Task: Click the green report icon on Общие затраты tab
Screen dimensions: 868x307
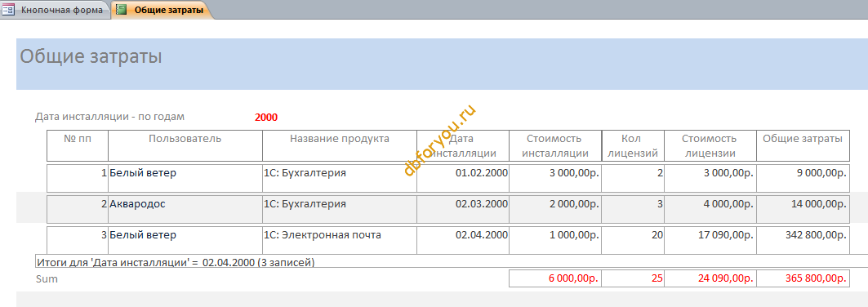Action: tap(121, 10)
